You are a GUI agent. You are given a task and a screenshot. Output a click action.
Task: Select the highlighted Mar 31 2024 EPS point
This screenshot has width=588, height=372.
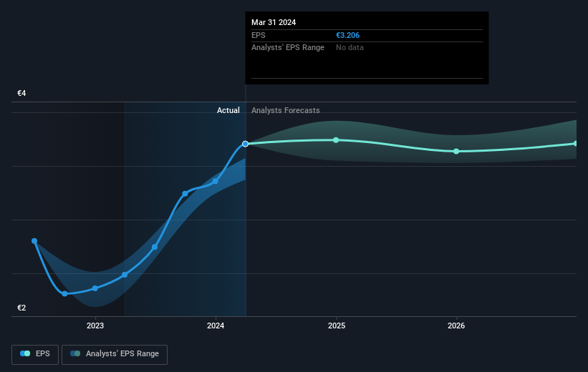[245, 144]
